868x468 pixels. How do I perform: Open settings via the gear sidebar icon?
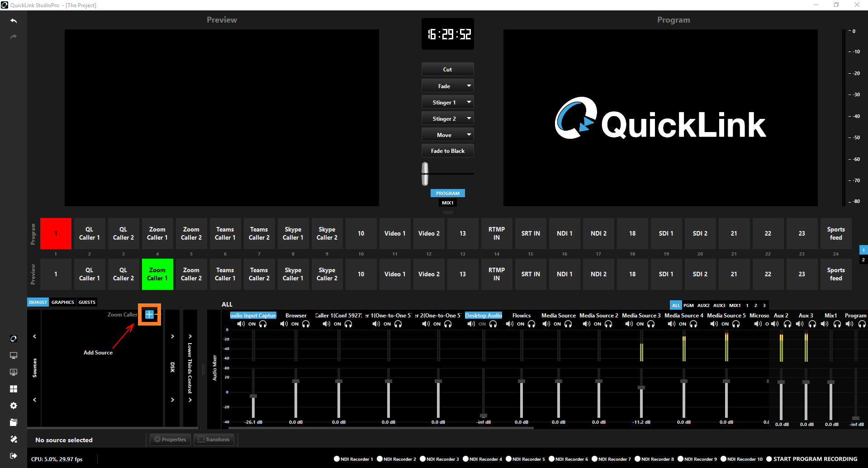click(x=14, y=406)
